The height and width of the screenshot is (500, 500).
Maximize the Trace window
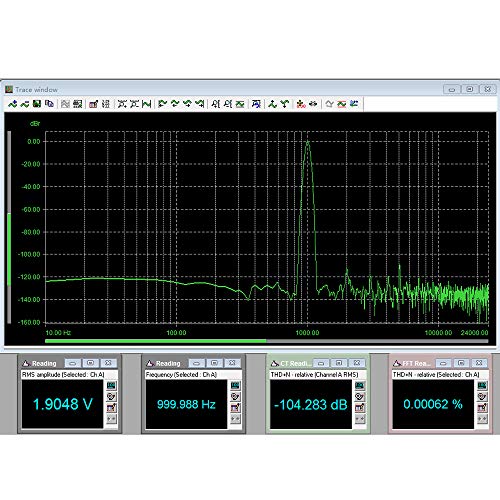470,89
